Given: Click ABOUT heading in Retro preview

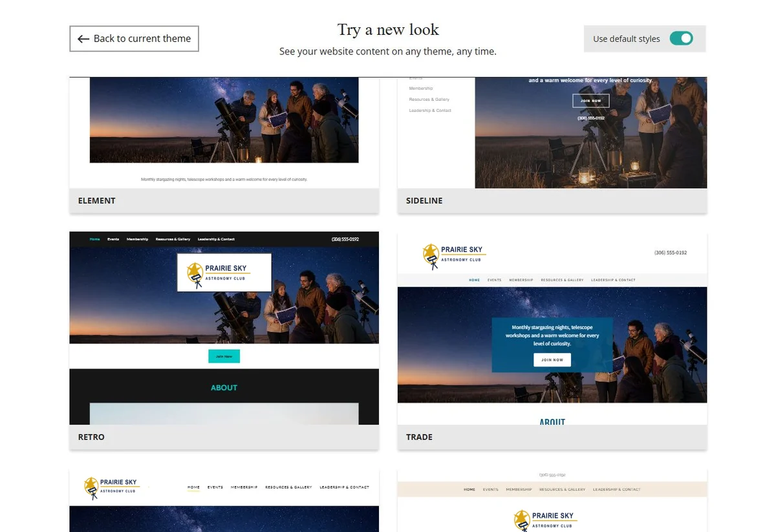Looking at the screenshot, I should [x=224, y=388].
